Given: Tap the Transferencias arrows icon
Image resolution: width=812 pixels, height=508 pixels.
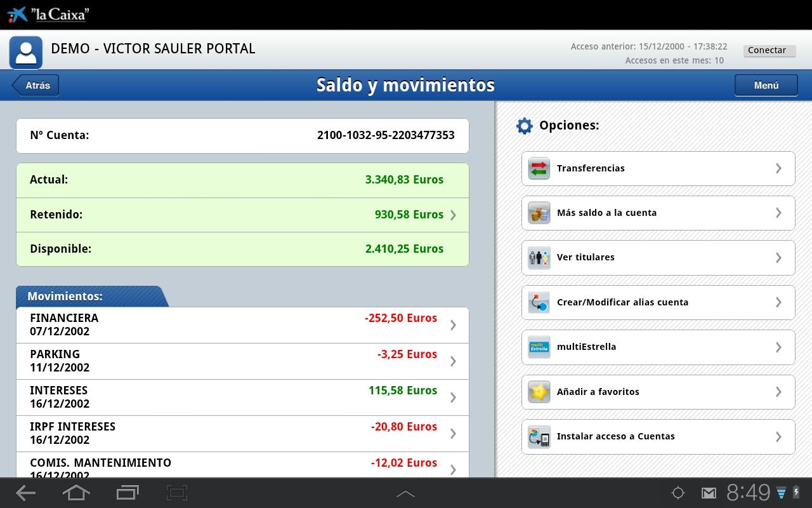Looking at the screenshot, I should 539,168.
